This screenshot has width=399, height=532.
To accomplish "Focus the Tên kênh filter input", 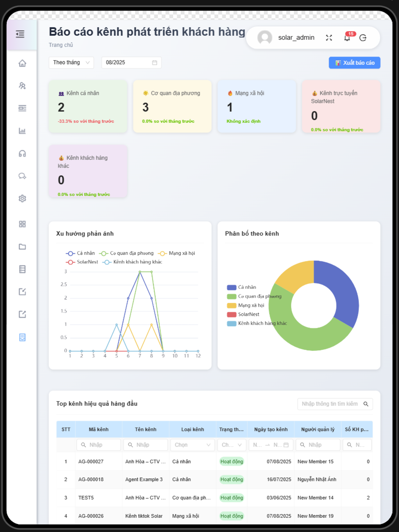I will 146,445.
